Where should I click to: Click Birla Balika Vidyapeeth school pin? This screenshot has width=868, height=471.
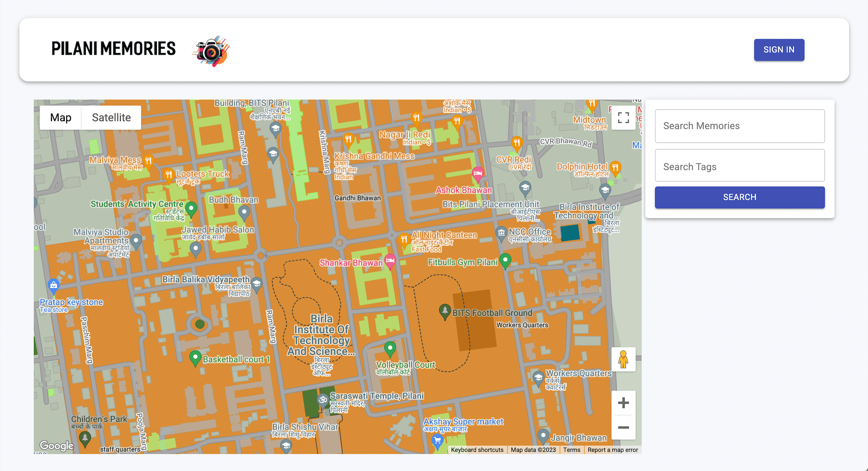pos(257,285)
